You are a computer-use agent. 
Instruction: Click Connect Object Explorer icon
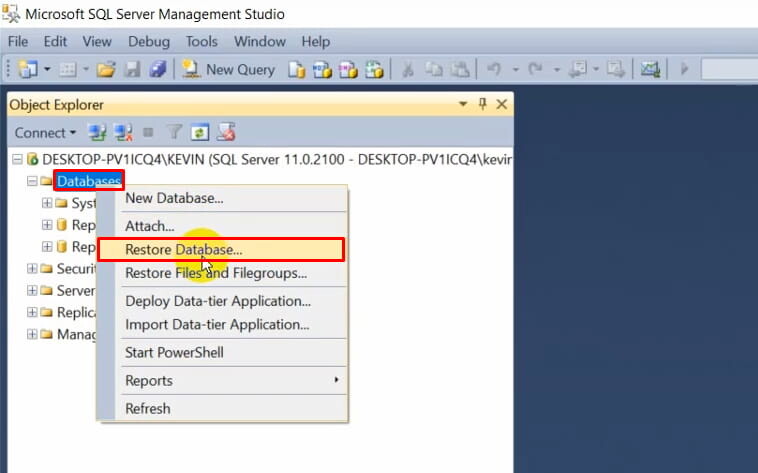point(97,133)
